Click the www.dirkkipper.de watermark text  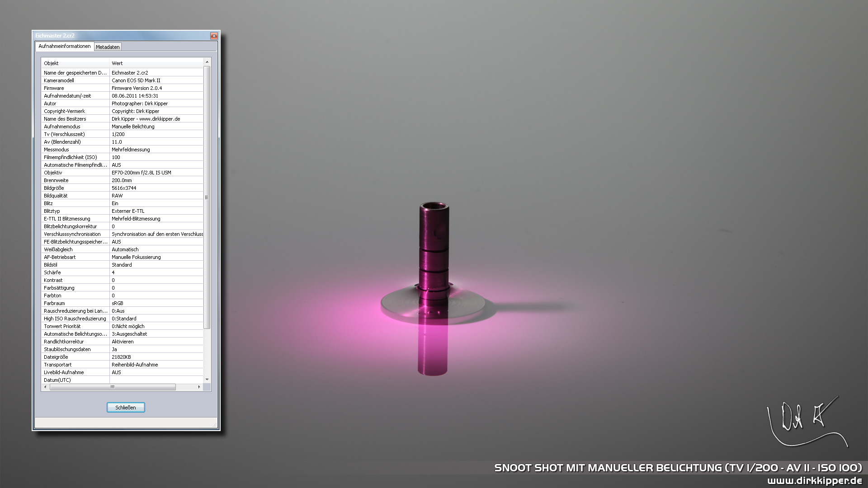pos(814,481)
